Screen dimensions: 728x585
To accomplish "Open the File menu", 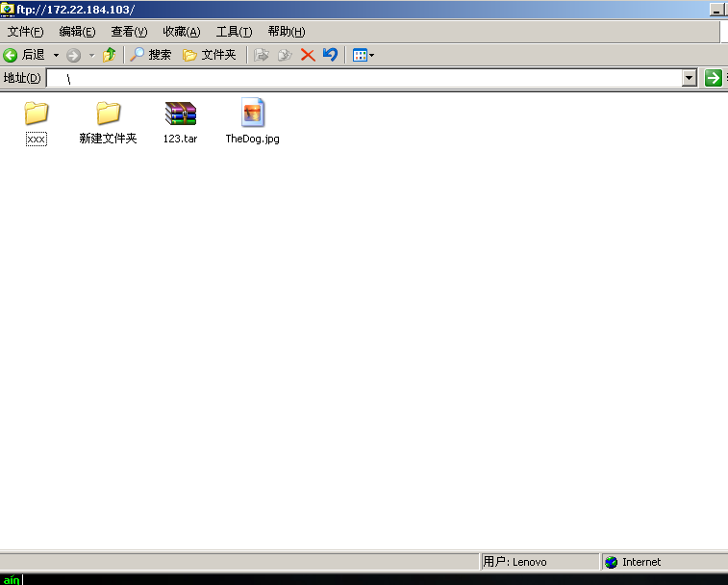I will (x=26, y=32).
